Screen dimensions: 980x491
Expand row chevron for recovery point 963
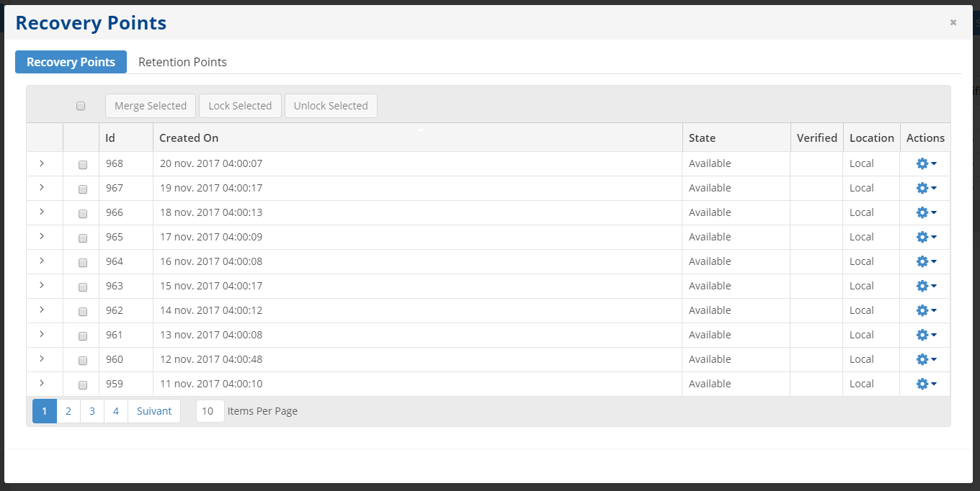42,286
